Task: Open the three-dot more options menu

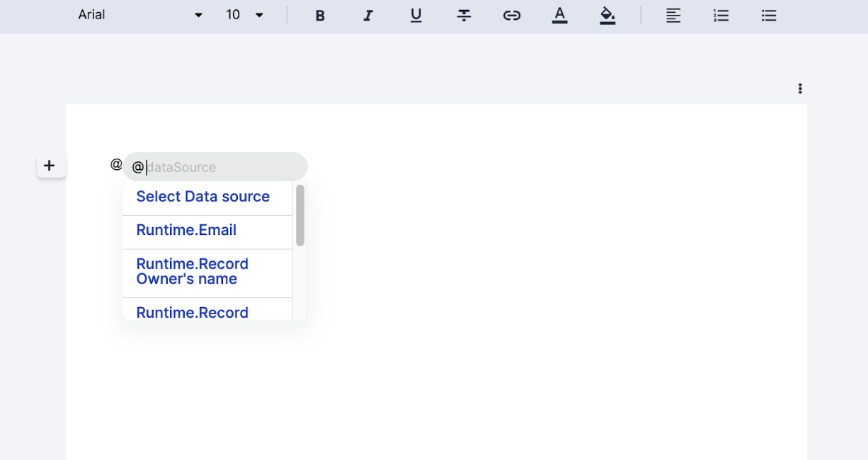Action: coord(800,88)
